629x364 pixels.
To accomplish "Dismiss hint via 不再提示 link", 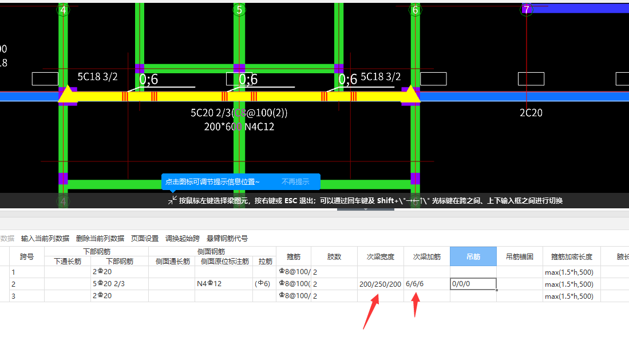I will click(x=295, y=182).
